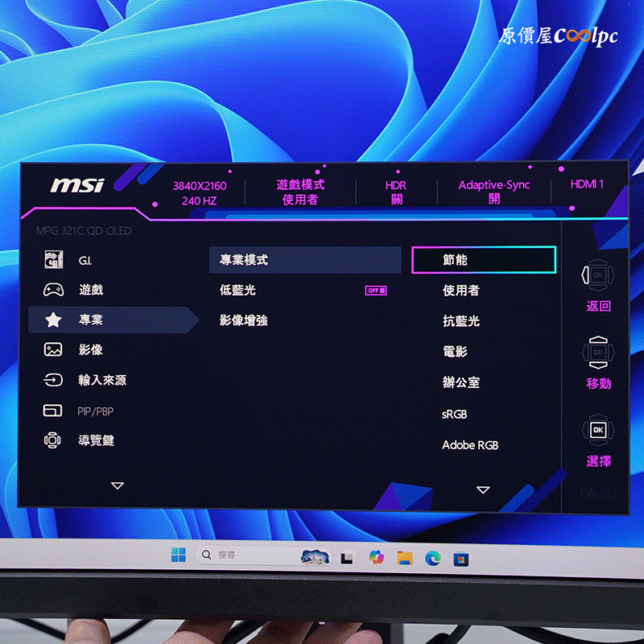Select the PIP/PBP window icon
This screenshot has height=644, width=644.
(x=52, y=411)
